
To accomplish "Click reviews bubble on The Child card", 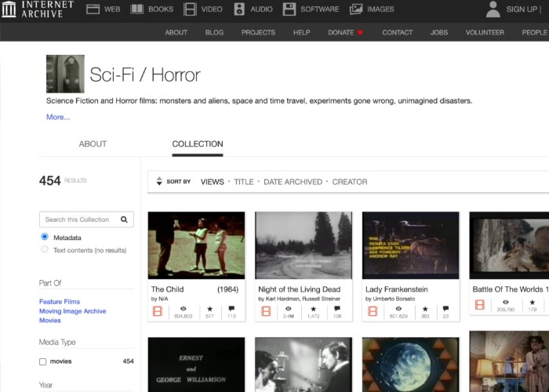I will coord(231,309).
